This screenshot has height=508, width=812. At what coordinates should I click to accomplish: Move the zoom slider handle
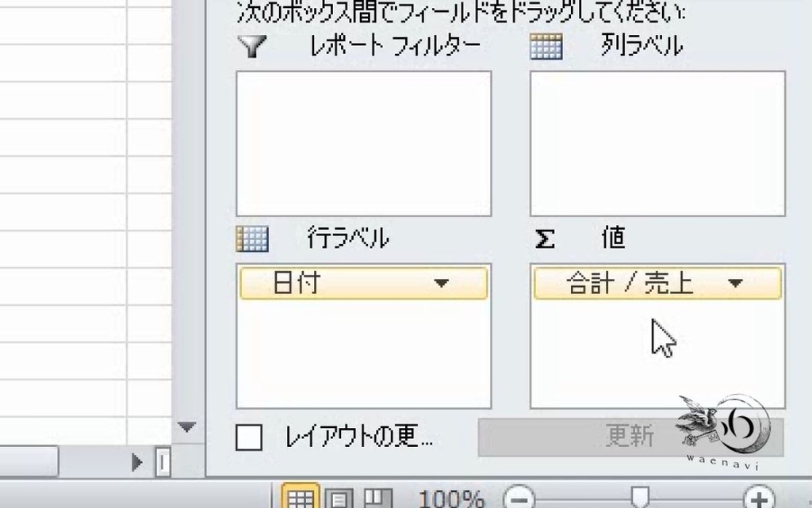(640, 497)
